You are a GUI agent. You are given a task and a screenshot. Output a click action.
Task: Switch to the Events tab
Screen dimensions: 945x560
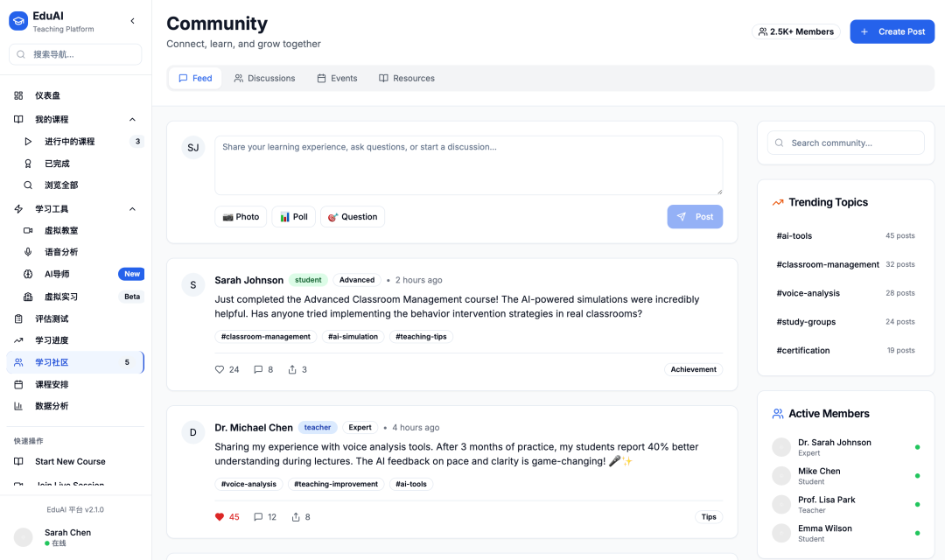pos(337,78)
